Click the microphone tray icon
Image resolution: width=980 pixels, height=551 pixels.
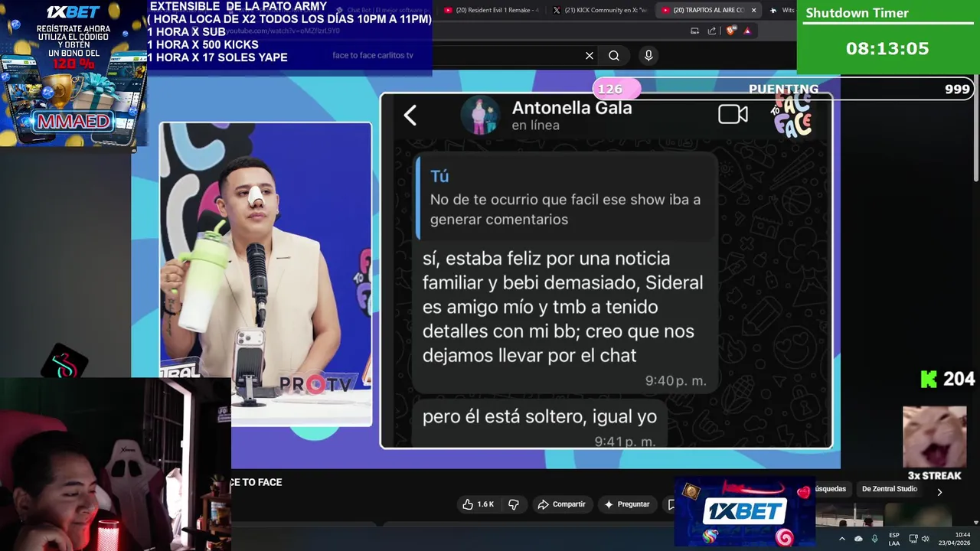coord(875,539)
